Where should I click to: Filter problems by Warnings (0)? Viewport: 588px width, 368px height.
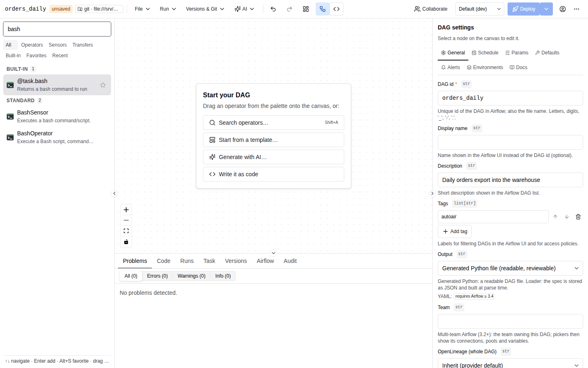point(192,276)
